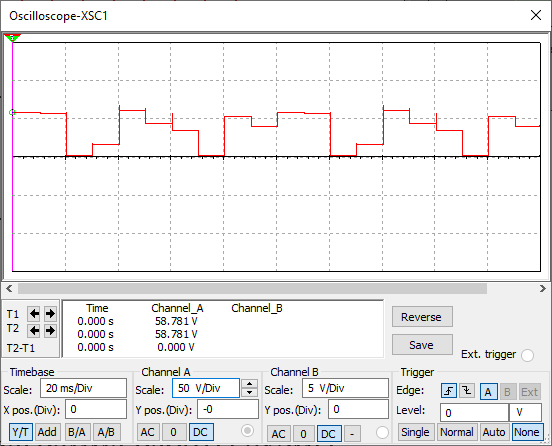Choose Single trigger mode

click(x=415, y=432)
